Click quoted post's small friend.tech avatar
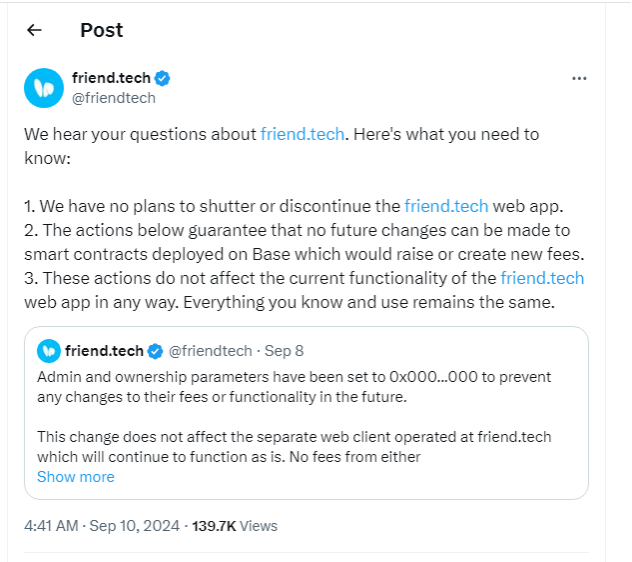632x562 pixels. tap(48, 351)
